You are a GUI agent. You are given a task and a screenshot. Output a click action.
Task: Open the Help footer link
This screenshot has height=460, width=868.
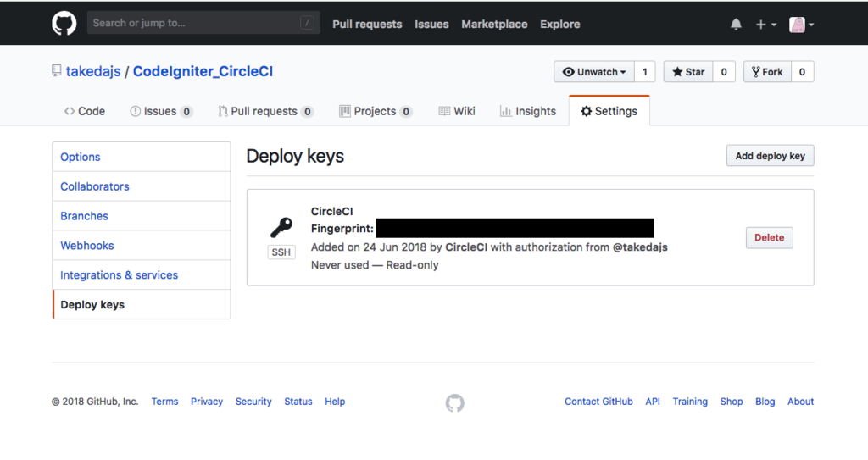335,402
